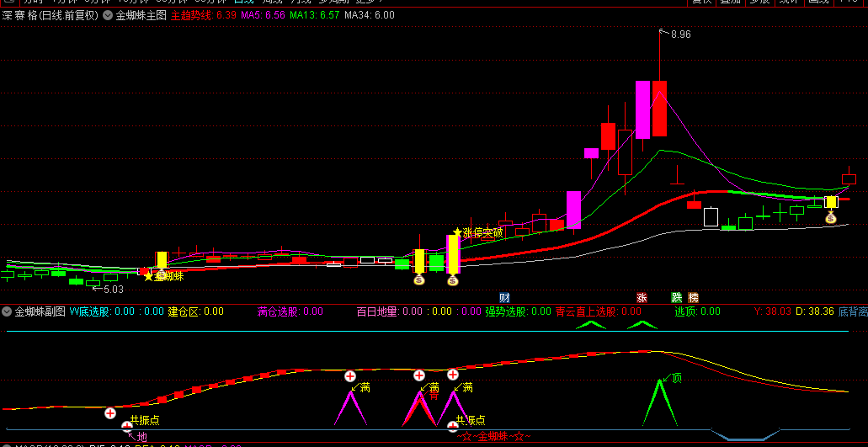Click the plus marker left of the 共振点 label
The height and width of the screenshot is (447, 868).
[110, 412]
